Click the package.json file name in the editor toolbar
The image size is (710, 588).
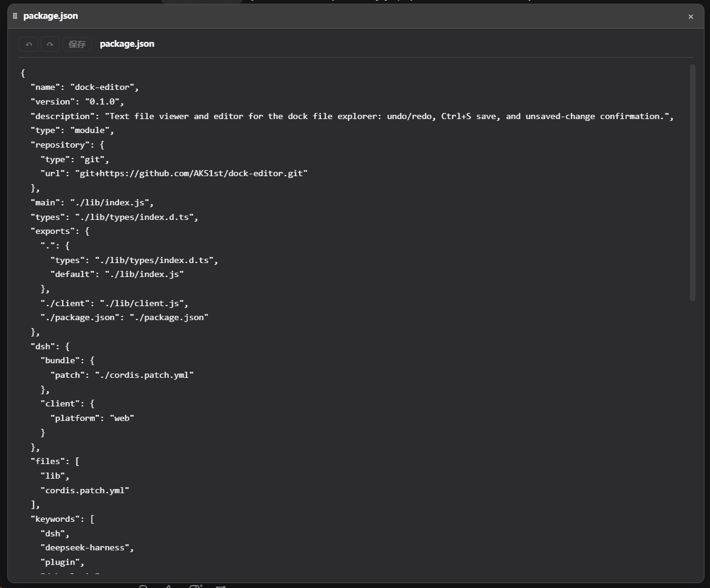(x=127, y=44)
